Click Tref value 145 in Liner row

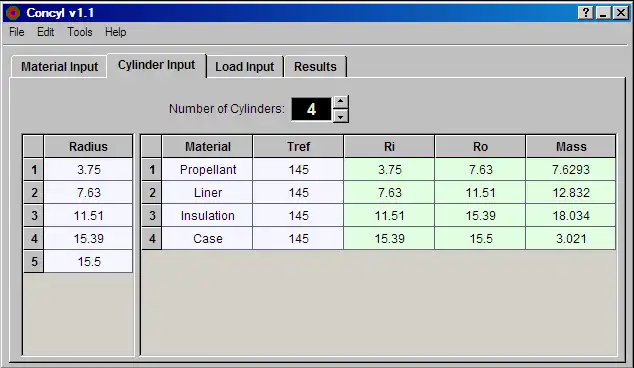click(x=298, y=192)
